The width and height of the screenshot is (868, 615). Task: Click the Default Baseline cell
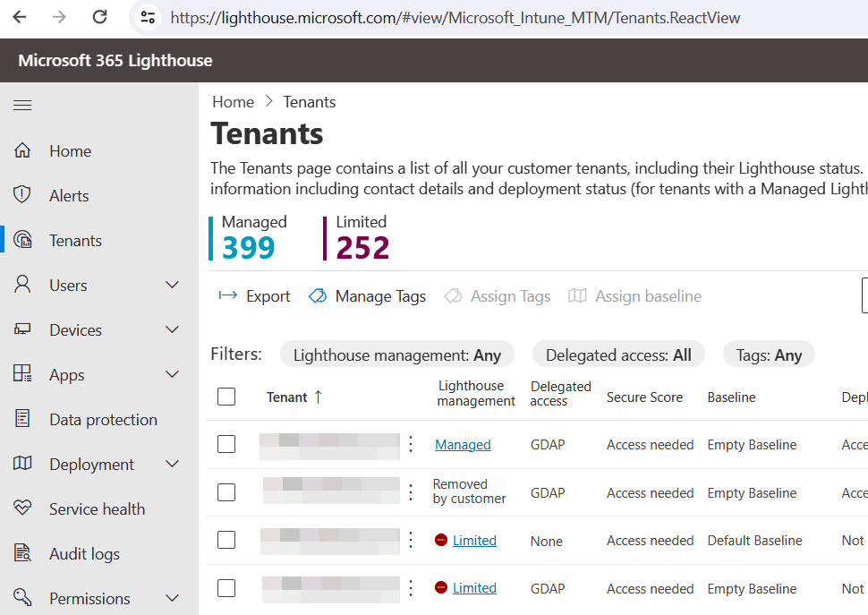(x=754, y=541)
